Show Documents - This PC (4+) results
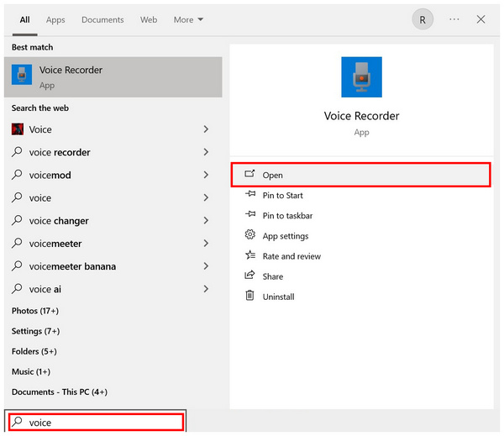Screen dimensions: 504x436 click(x=60, y=392)
